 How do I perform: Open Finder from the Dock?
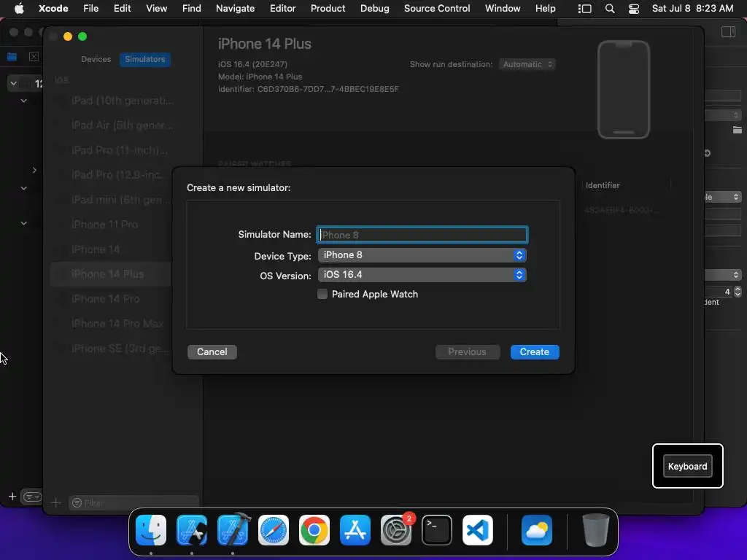click(x=151, y=530)
